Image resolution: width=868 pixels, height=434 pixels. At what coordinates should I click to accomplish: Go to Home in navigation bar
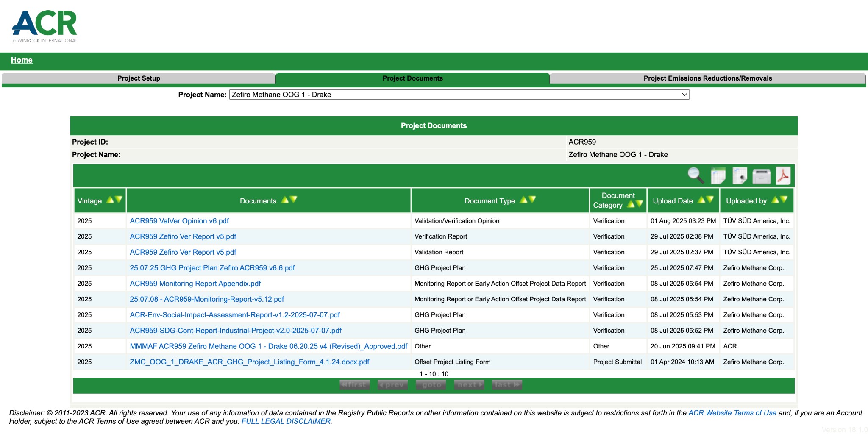tap(22, 60)
